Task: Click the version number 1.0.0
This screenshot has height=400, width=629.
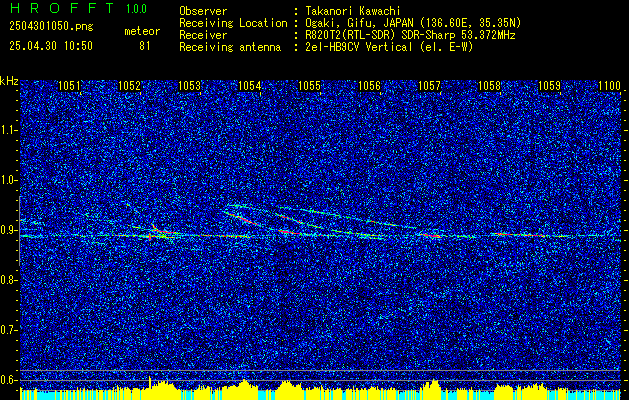Action: (x=136, y=9)
